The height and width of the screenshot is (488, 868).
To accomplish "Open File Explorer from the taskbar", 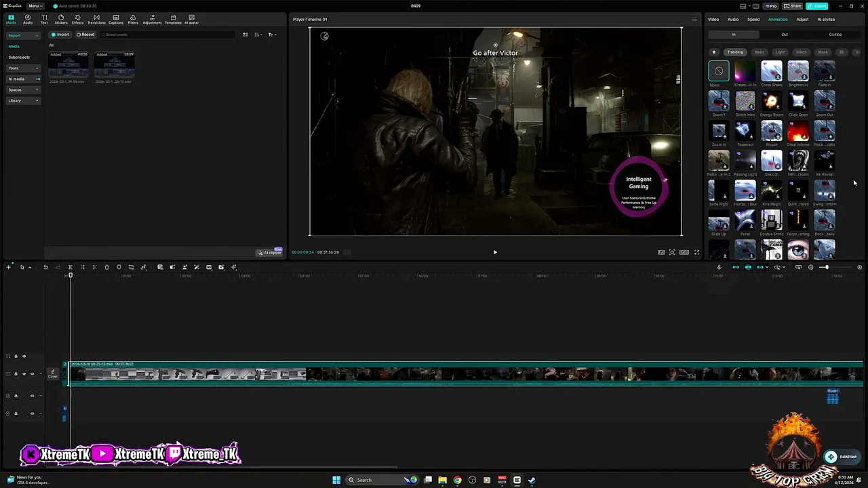I will (442, 480).
